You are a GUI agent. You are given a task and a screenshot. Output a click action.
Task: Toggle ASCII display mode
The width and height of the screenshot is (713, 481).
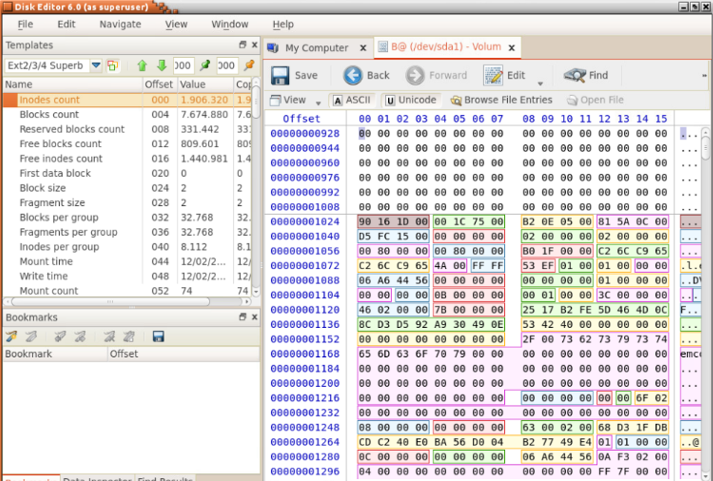352,100
